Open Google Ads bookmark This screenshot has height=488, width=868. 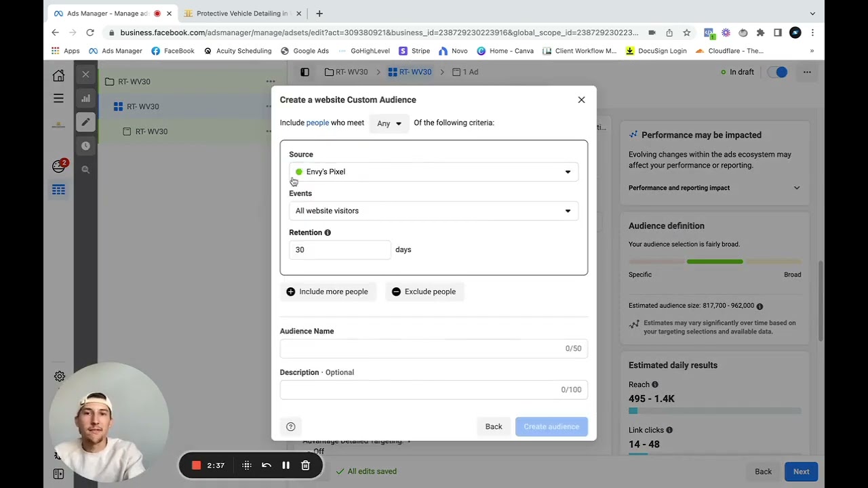304,51
